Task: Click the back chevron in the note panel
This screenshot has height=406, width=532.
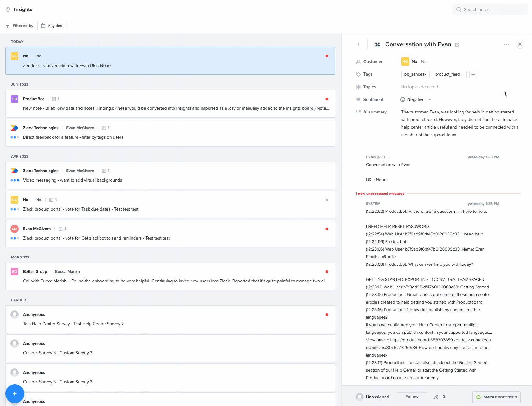Action: pos(358,44)
